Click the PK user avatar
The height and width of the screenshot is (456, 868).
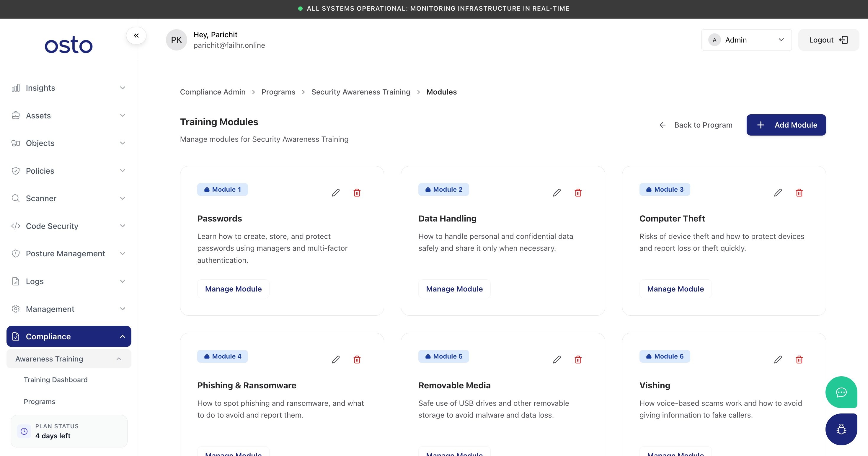click(176, 40)
